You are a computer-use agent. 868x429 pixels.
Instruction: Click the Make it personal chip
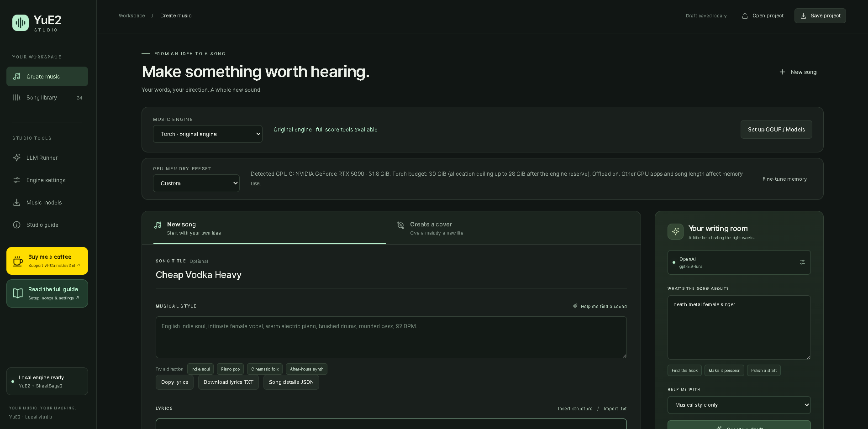click(x=724, y=371)
